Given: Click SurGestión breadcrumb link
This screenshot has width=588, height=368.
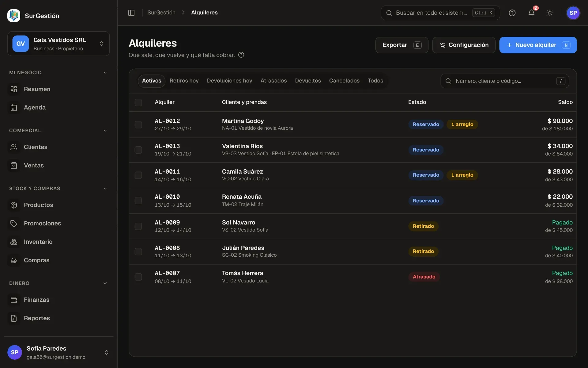Looking at the screenshot, I should click(161, 13).
